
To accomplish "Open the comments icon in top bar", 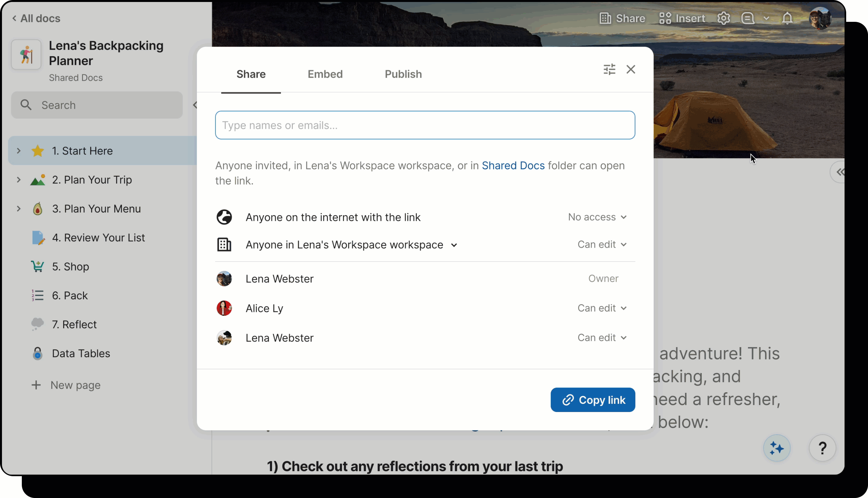I will tap(747, 19).
